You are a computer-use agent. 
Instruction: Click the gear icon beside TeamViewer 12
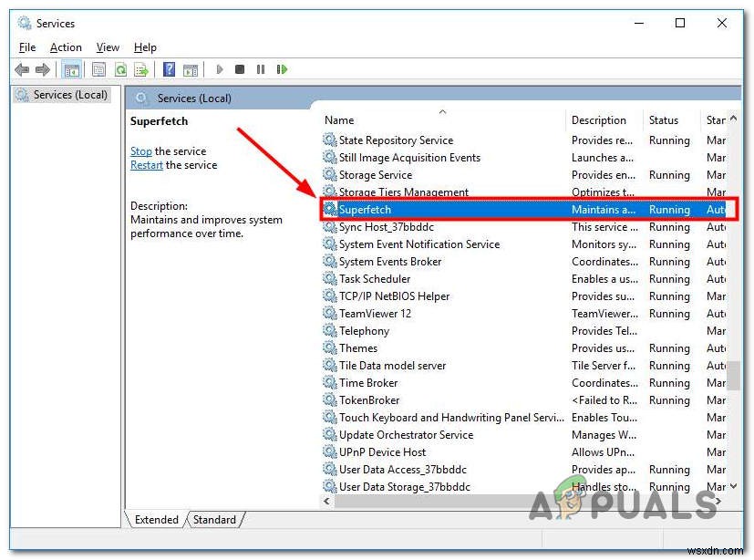click(x=330, y=313)
